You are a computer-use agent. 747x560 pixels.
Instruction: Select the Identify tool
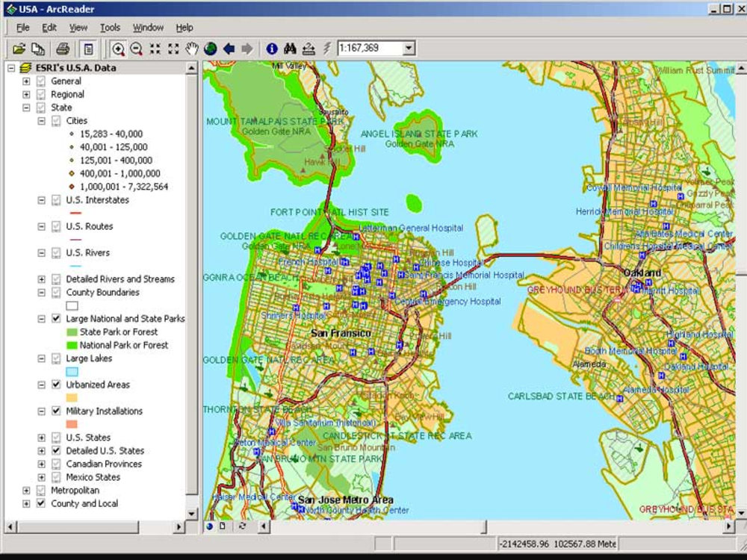(x=271, y=48)
